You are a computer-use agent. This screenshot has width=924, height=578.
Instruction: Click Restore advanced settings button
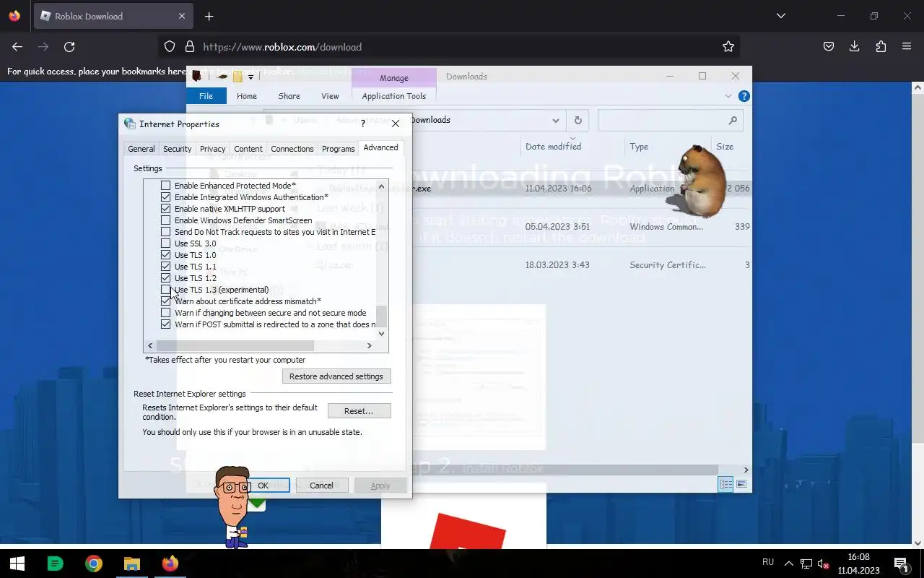336,376
